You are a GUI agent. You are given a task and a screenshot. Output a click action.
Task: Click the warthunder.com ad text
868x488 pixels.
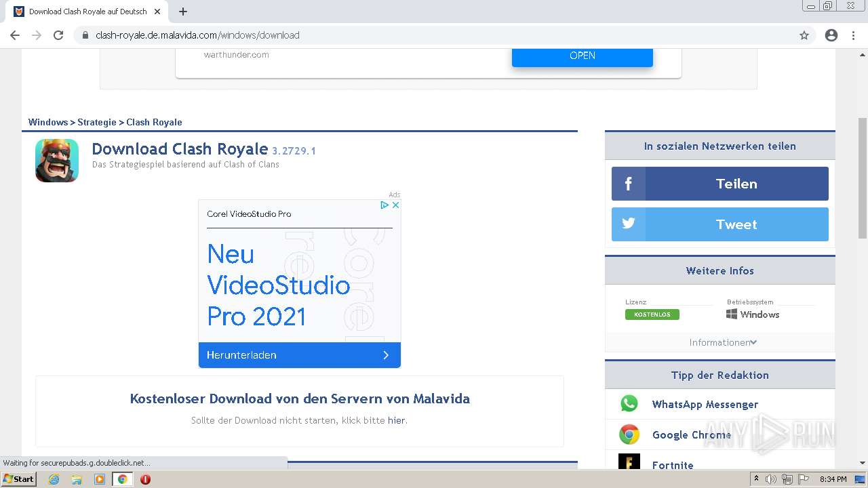tap(236, 55)
